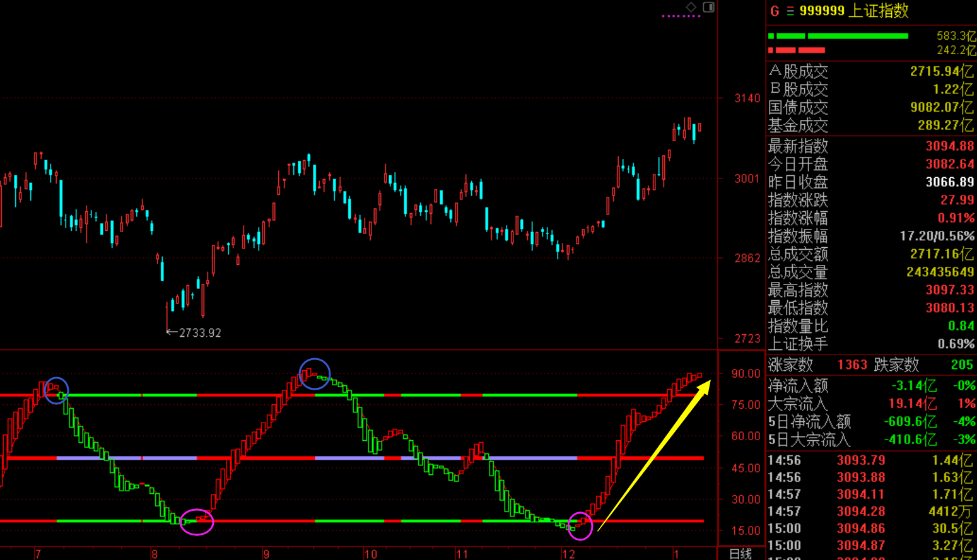Image resolution: width=977 pixels, height=560 pixels.
Task: Click the 2723 price axis label
Action: point(747,339)
